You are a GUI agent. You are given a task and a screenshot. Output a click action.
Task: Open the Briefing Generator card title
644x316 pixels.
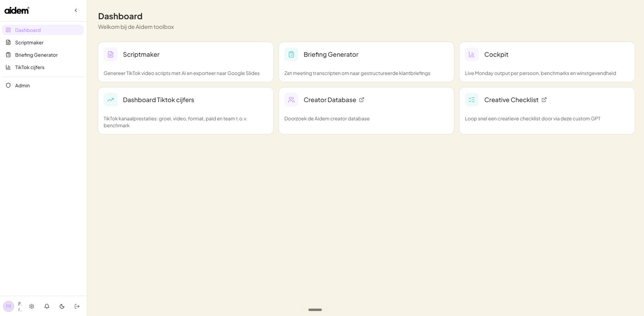331,54
